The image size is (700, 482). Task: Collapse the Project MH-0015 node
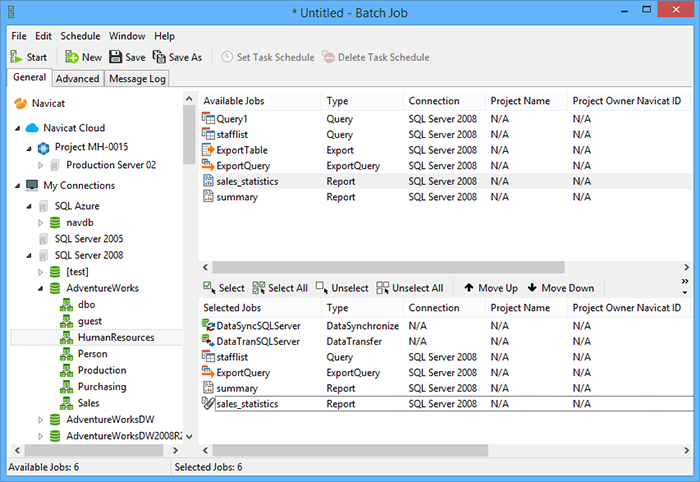(29, 148)
